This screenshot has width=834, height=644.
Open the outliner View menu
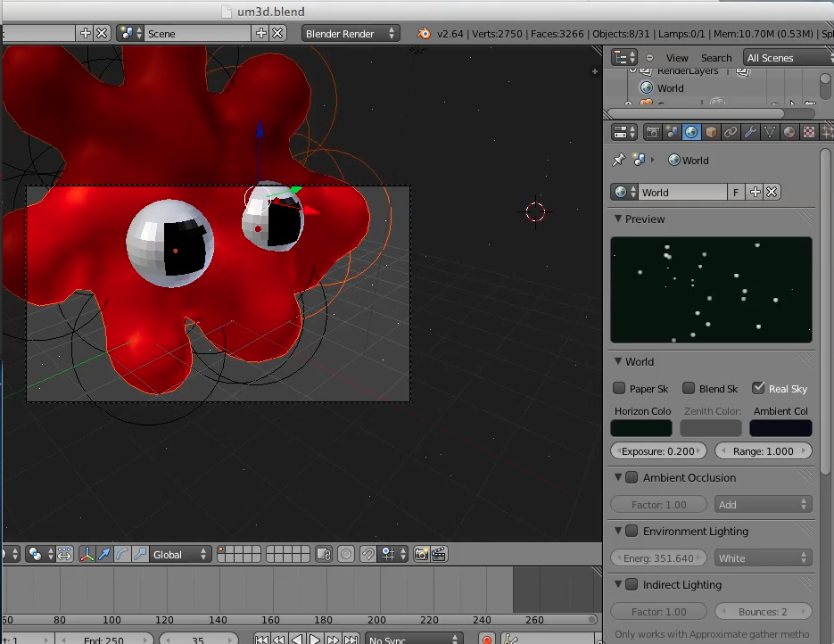pos(677,58)
